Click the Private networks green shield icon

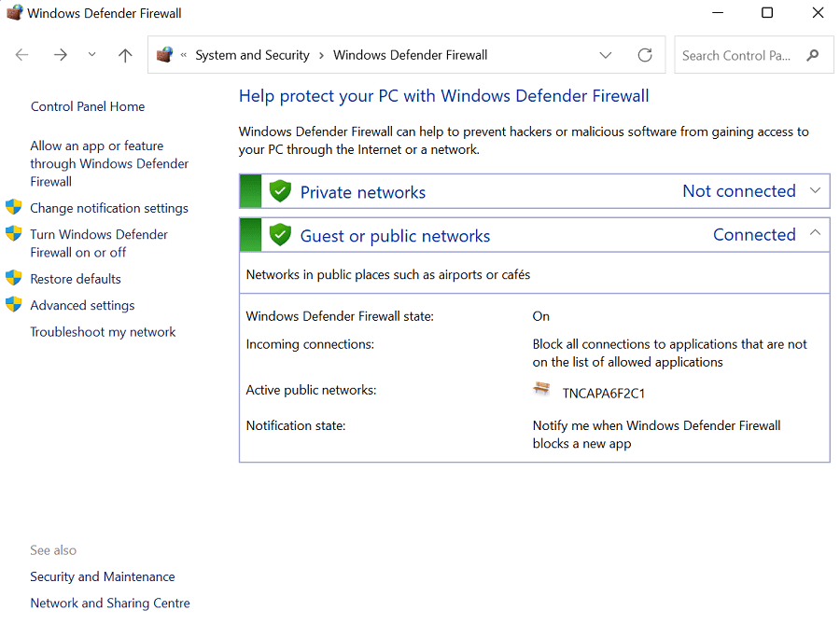[280, 191]
